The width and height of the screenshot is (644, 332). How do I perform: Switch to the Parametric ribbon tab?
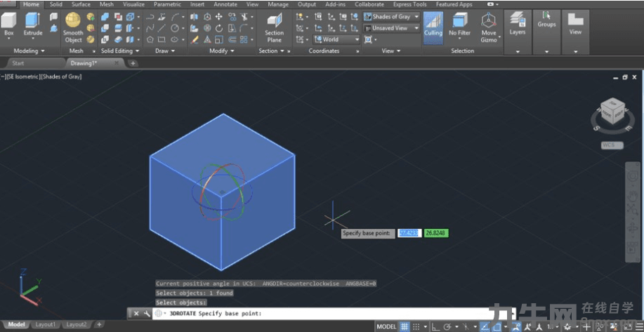[167, 4]
